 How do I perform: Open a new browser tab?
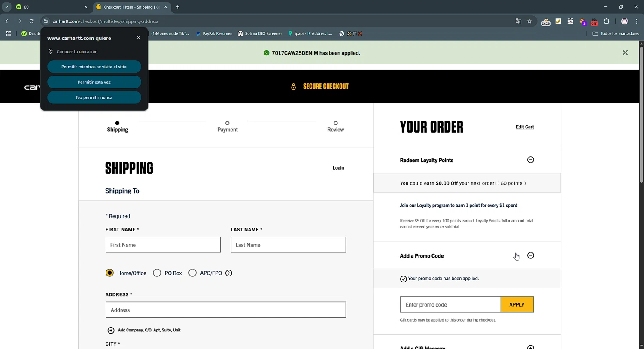pyautogui.click(x=178, y=7)
